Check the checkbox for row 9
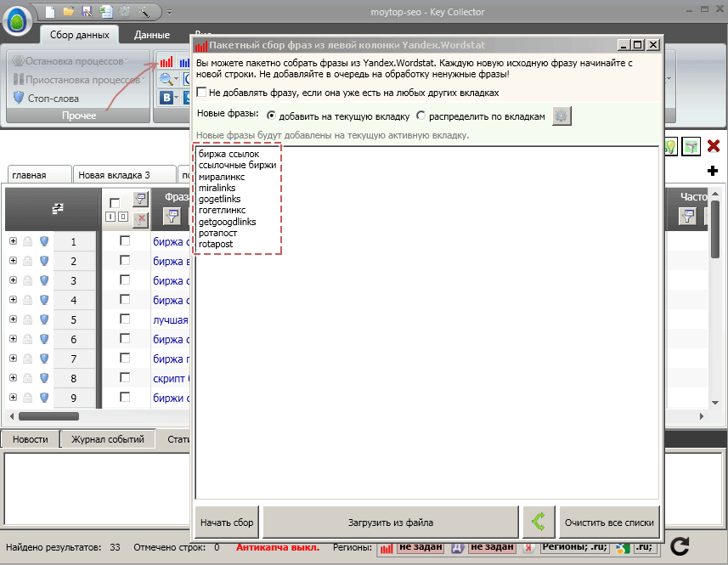Screen dimensions: 728x565 tap(125, 397)
